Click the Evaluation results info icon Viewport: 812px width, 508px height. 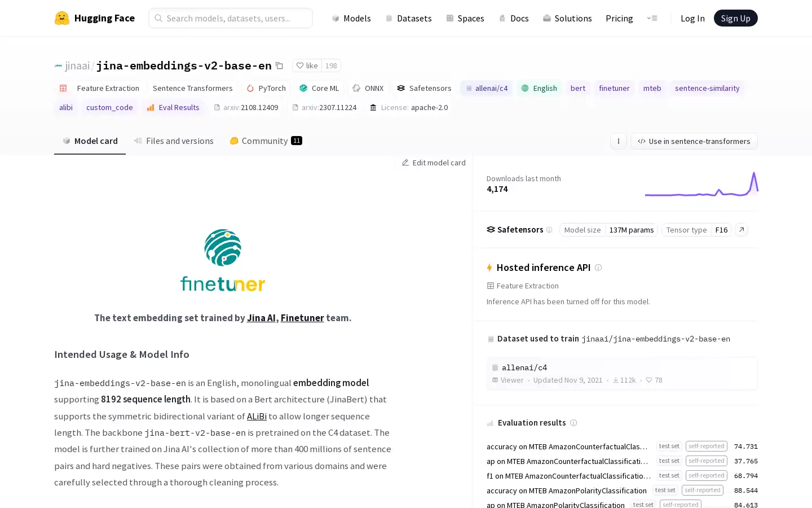click(x=573, y=423)
